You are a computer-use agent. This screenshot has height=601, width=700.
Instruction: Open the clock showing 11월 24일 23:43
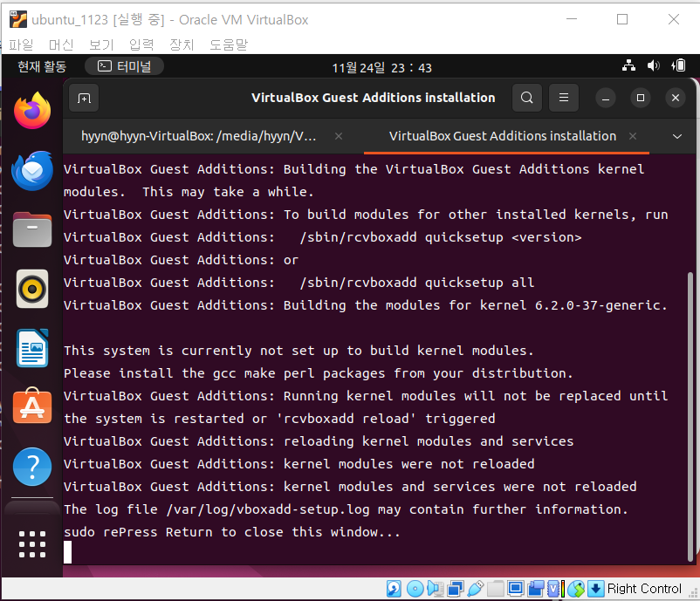click(381, 67)
